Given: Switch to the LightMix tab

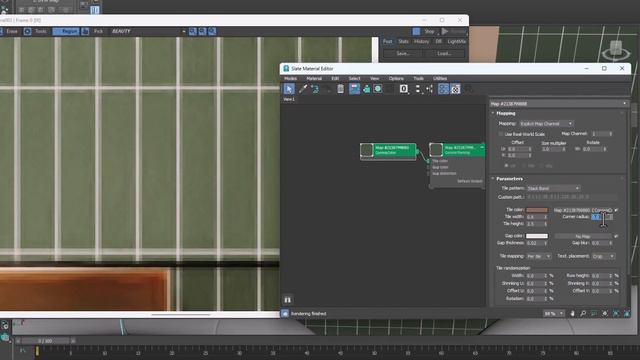Looking at the screenshot, I should (x=456, y=42).
